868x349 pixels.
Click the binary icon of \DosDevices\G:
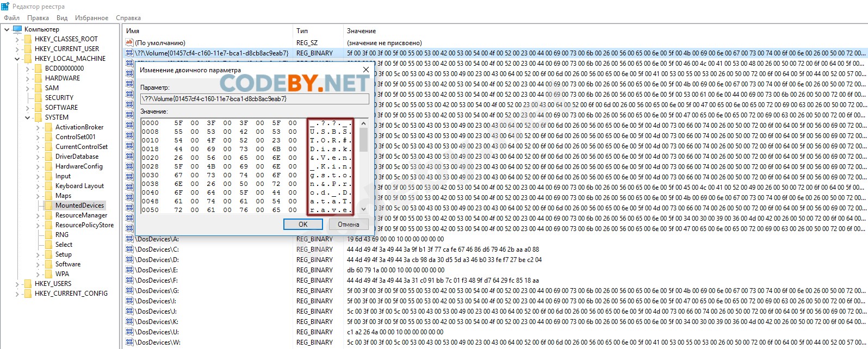tap(129, 291)
